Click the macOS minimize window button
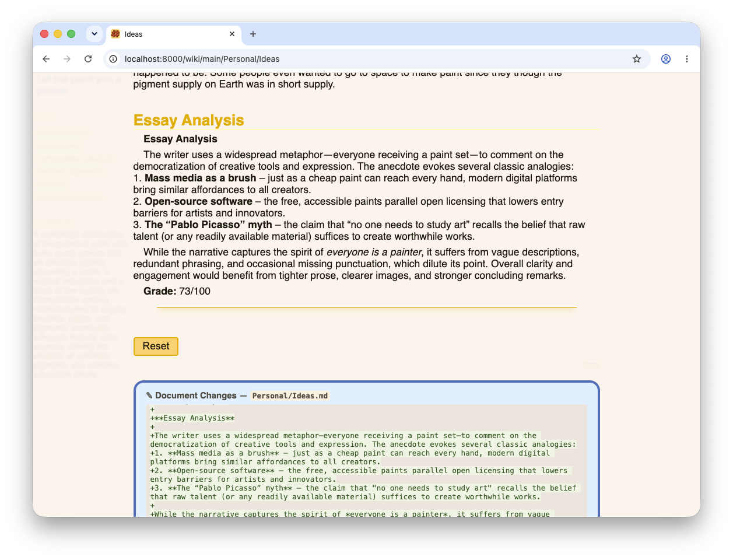The image size is (733, 560). pyautogui.click(x=58, y=34)
